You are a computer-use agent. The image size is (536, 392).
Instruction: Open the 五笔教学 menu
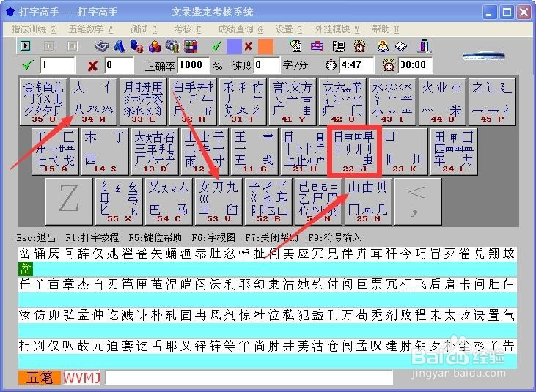click(91, 29)
